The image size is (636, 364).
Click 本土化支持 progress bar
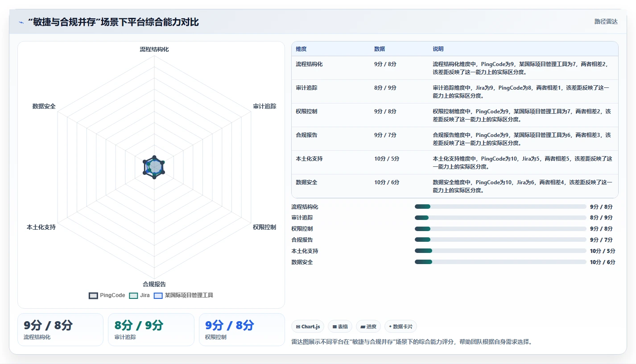[x=500, y=251]
